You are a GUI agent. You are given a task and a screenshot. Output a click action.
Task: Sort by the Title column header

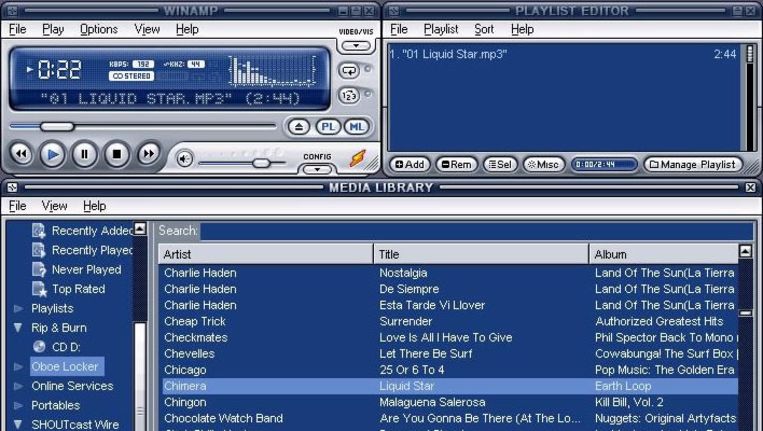coord(481,254)
